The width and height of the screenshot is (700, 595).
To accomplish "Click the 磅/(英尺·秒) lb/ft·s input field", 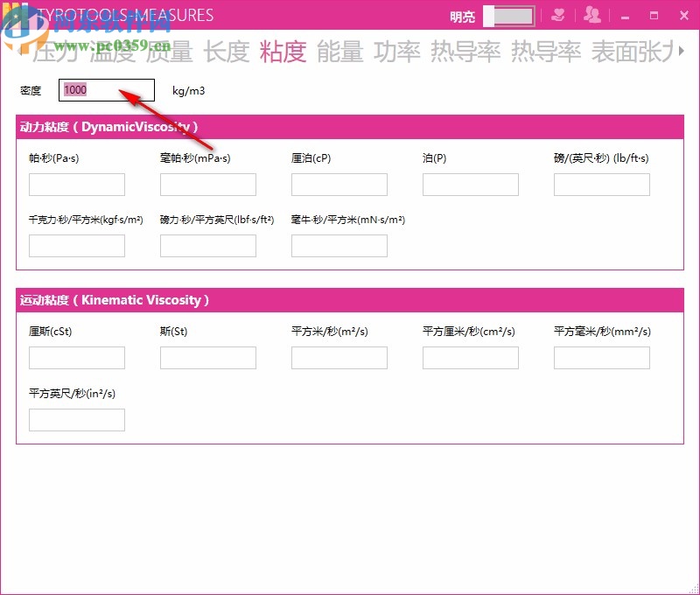I will [602, 185].
